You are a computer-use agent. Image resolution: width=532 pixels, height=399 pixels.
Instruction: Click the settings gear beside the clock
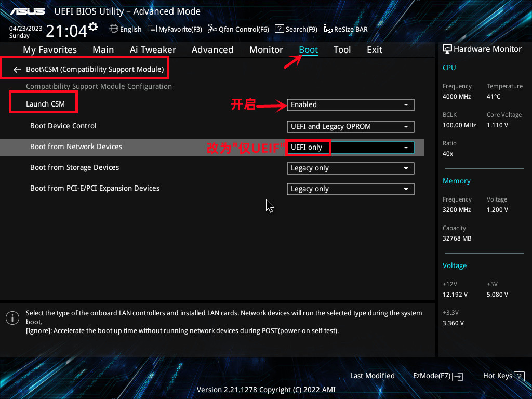coord(93,27)
